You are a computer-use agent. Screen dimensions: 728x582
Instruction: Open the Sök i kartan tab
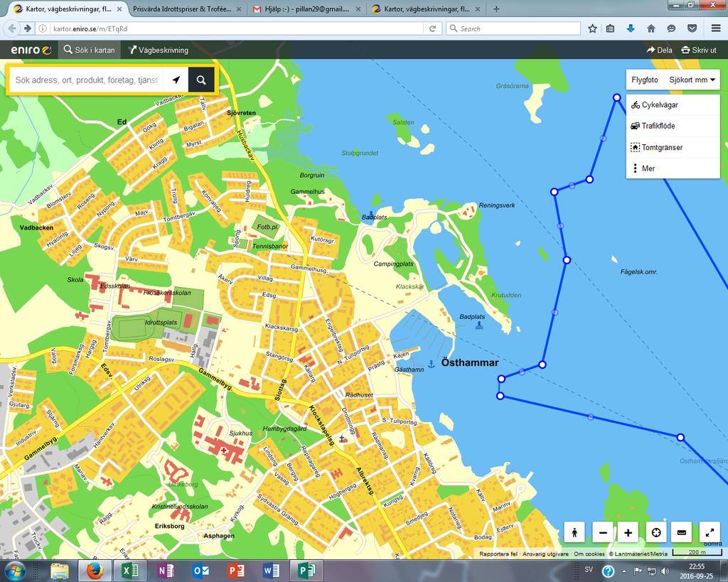pyautogui.click(x=89, y=50)
